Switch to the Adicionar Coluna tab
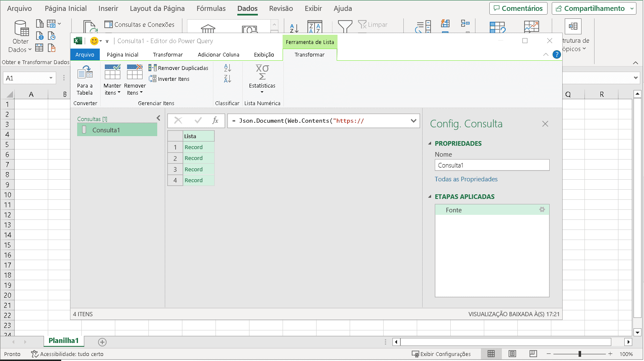The image size is (644, 361). 218,54
